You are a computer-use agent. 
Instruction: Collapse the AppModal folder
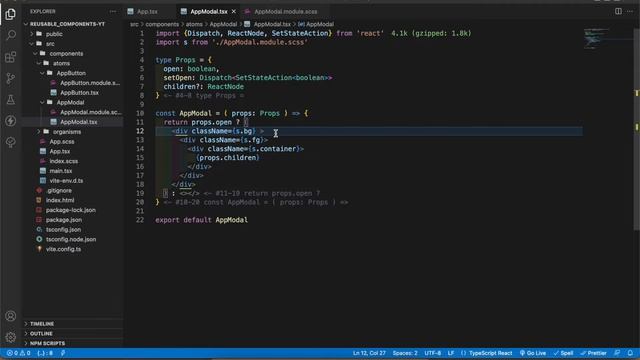tap(70, 102)
